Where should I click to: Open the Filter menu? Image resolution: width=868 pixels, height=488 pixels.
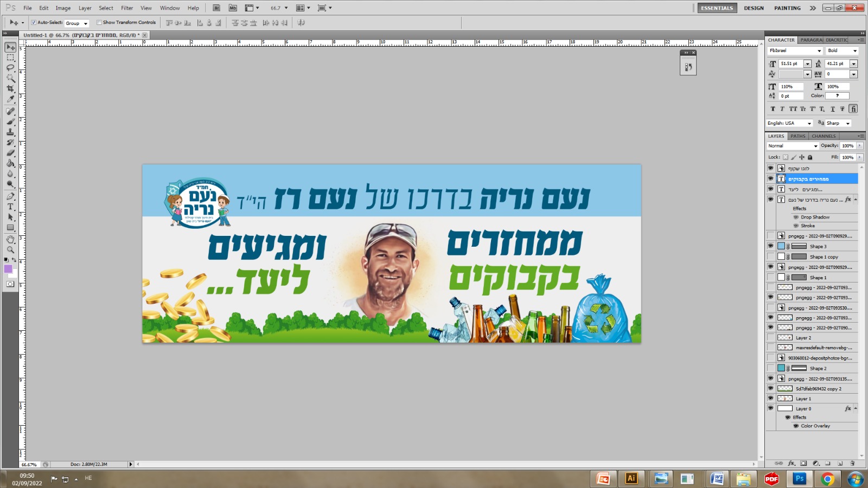127,8
